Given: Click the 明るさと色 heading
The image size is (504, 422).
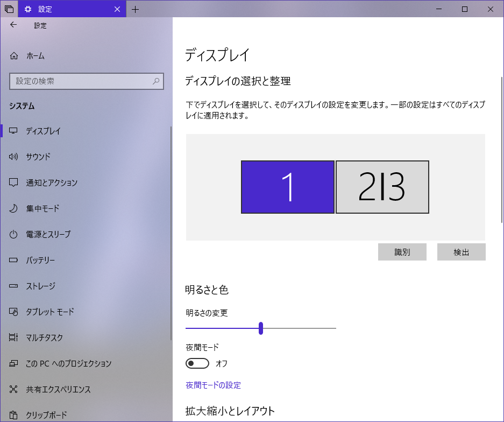Looking at the screenshot, I should click(207, 290).
